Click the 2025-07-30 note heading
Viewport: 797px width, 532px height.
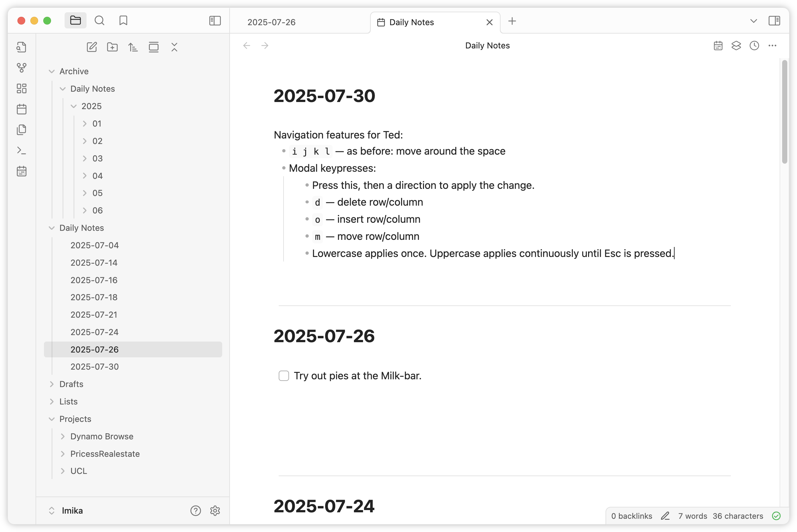(324, 96)
